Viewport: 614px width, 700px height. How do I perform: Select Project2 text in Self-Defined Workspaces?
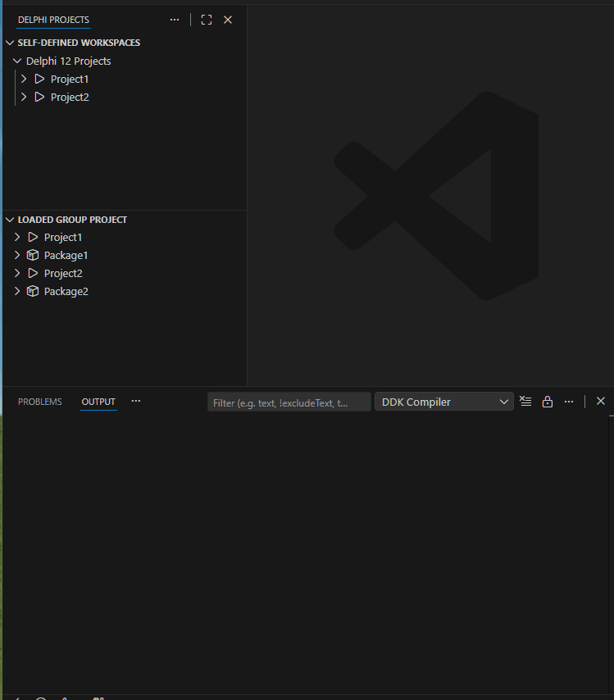(70, 97)
